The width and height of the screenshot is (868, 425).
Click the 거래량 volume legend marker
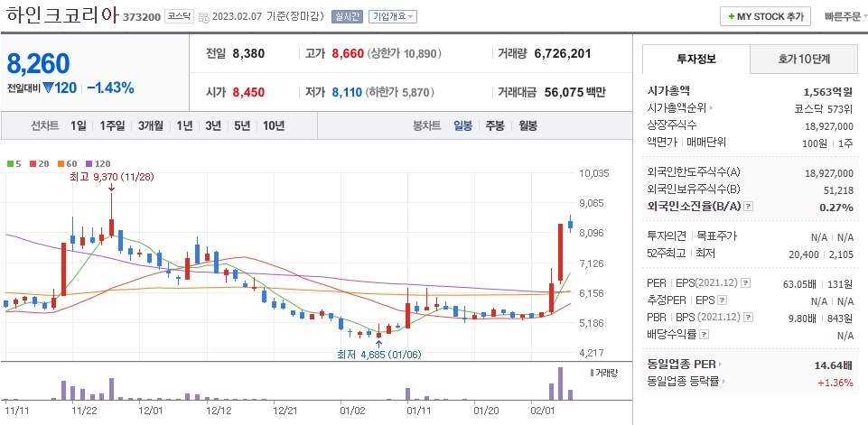click(592, 373)
